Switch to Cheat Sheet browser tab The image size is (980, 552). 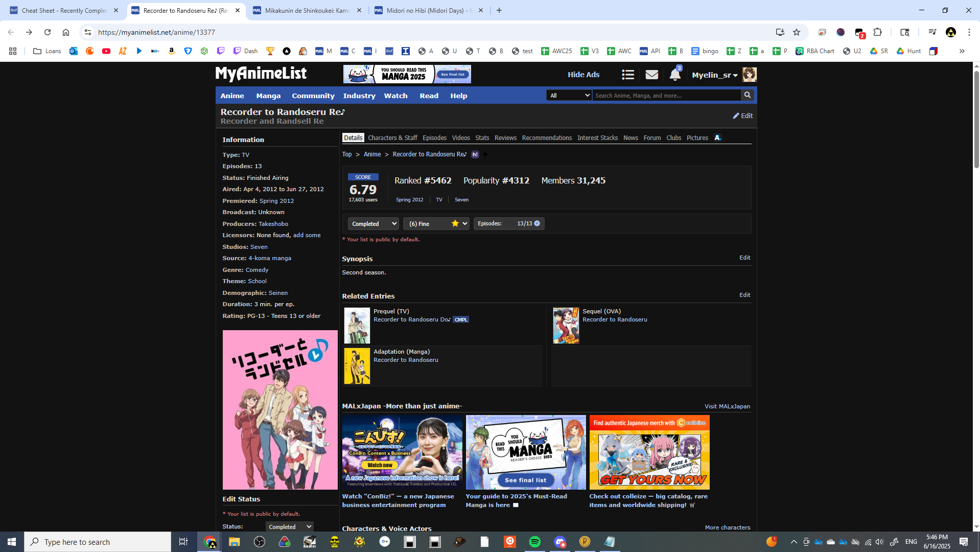[64, 10]
